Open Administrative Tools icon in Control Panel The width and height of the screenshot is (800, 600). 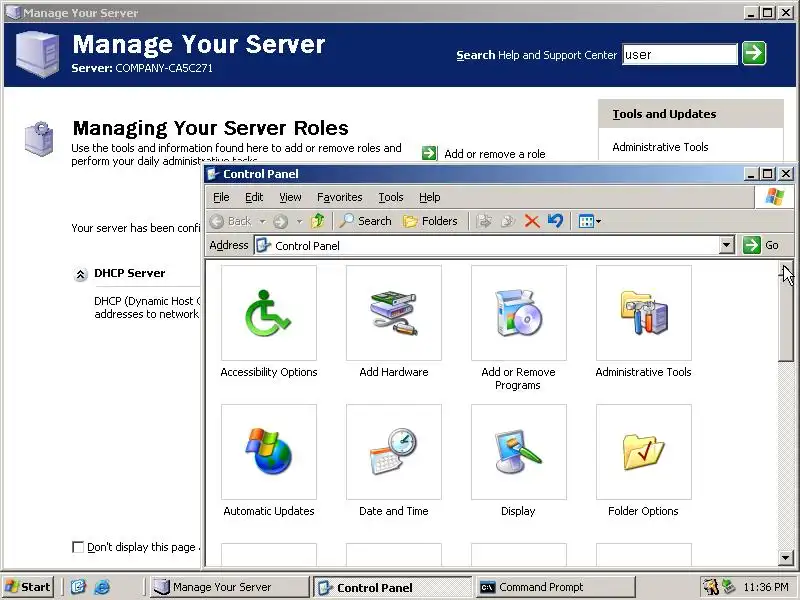pos(643,322)
